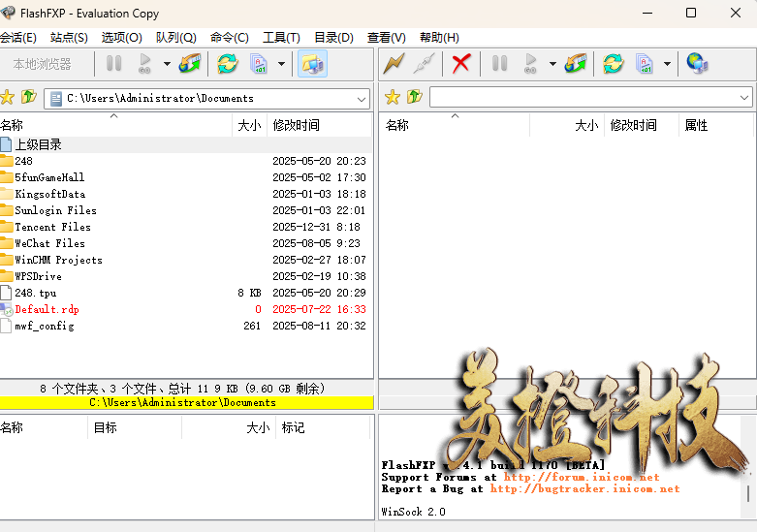Sort local files by 大小 column
Viewport: 757px width, 532px height.
coord(250,125)
